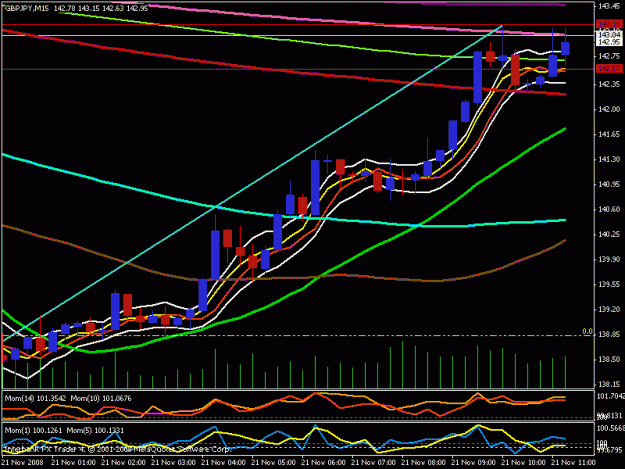Click the 21 Nov 08:00 time label
The width and height of the screenshot is (625, 469).
[423, 463]
